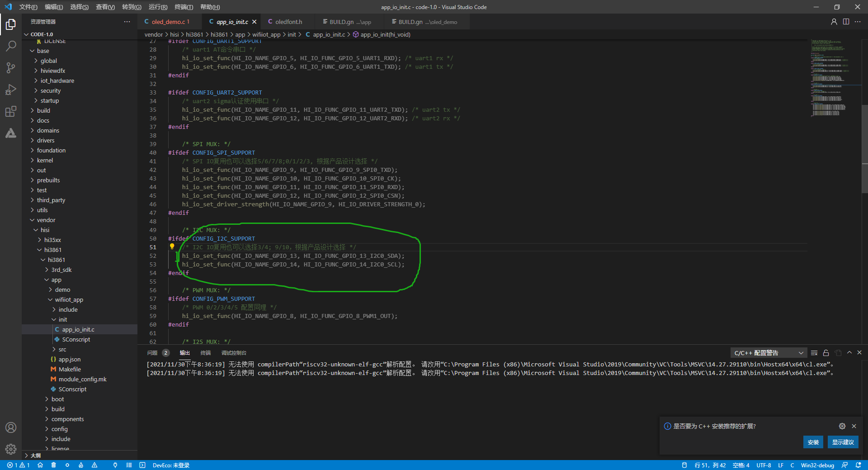Open the DevEco triangle icon view
Image resolution: width=868 pixels, height=470 pixels.
point(11,133)
